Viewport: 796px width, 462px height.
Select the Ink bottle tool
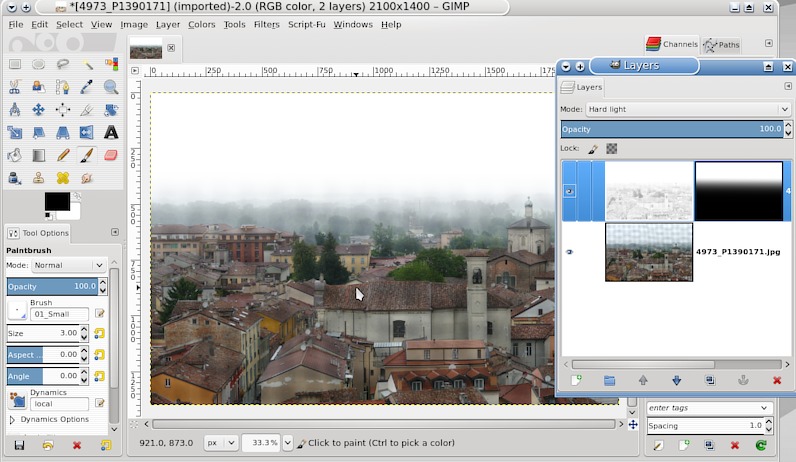click(15, 178)
